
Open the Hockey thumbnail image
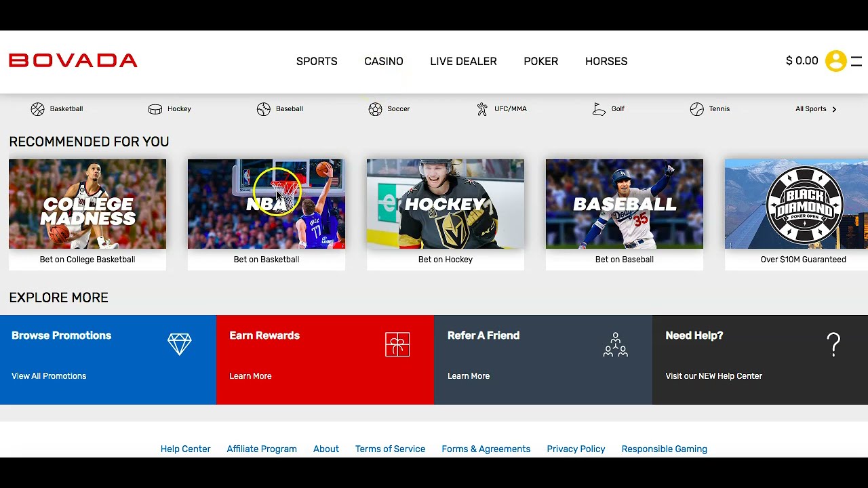click(446, 204)
